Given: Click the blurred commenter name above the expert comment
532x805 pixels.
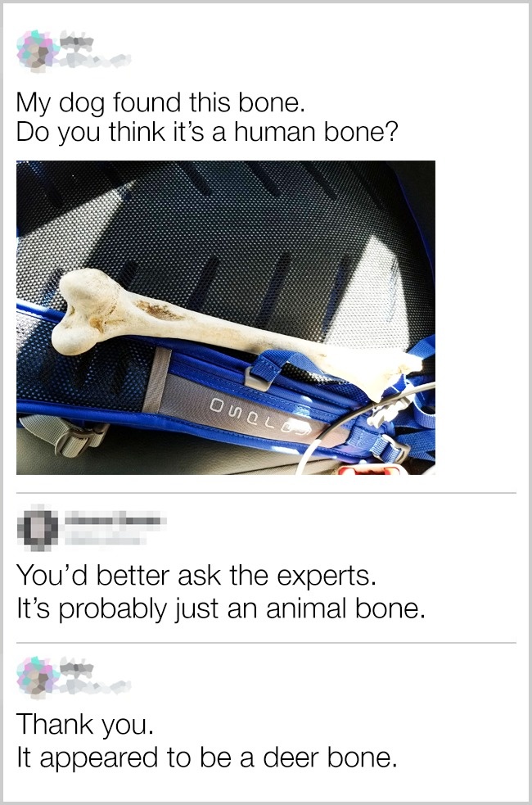Looking at the screenshot, I should click(115, 519).
